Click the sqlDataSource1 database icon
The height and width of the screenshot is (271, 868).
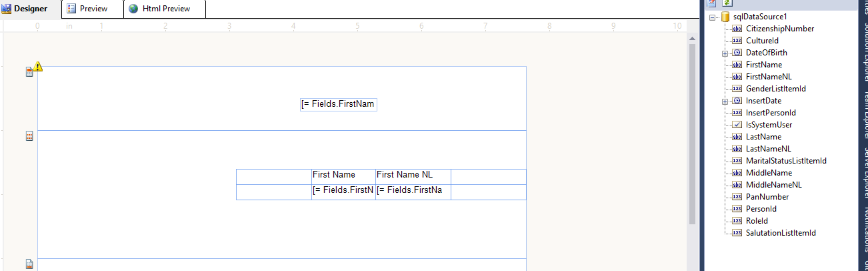point(725,17)
